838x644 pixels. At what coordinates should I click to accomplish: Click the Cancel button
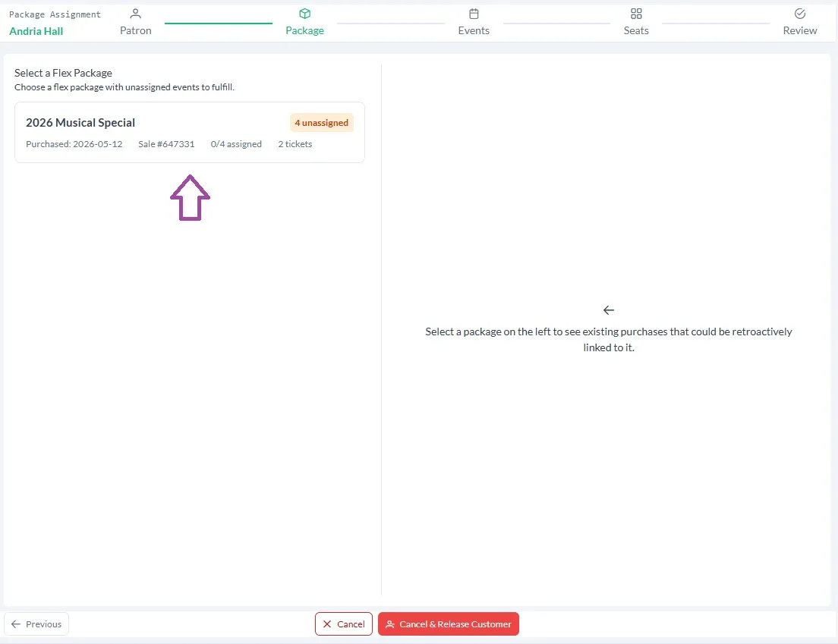pyautogui.click(x=344, y=624)
